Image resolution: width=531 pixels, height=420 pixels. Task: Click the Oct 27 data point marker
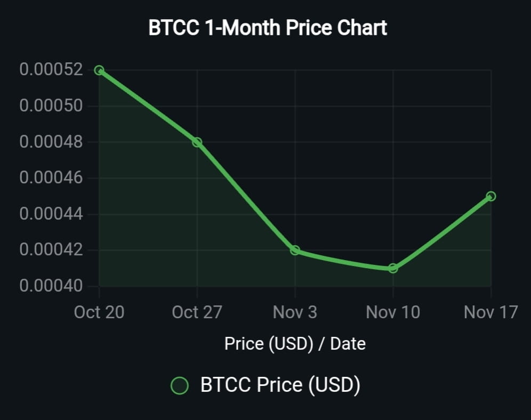click(x=197, y=142)
